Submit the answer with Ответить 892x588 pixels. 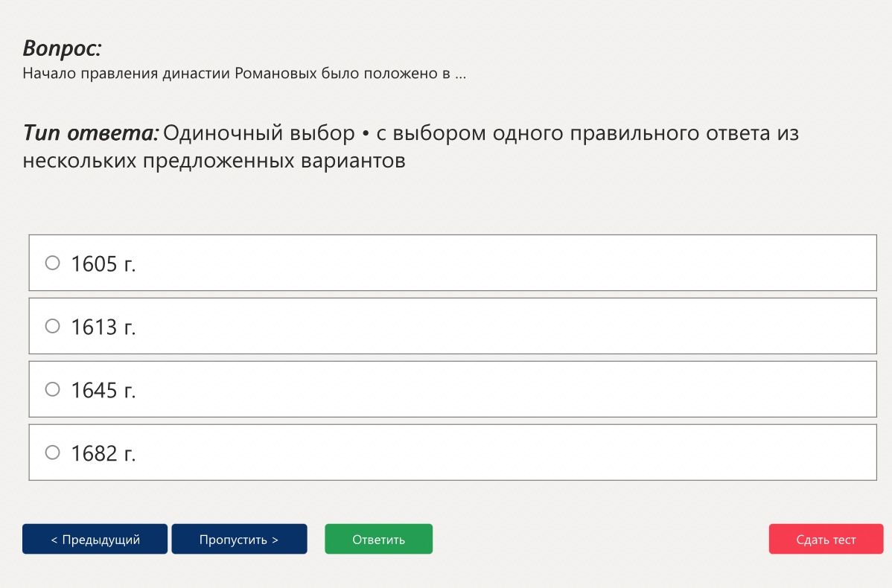379,539
